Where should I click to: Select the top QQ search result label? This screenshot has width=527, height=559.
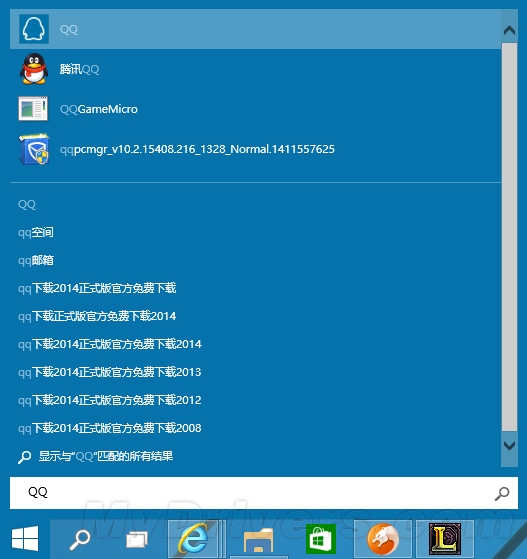point(68,29)
